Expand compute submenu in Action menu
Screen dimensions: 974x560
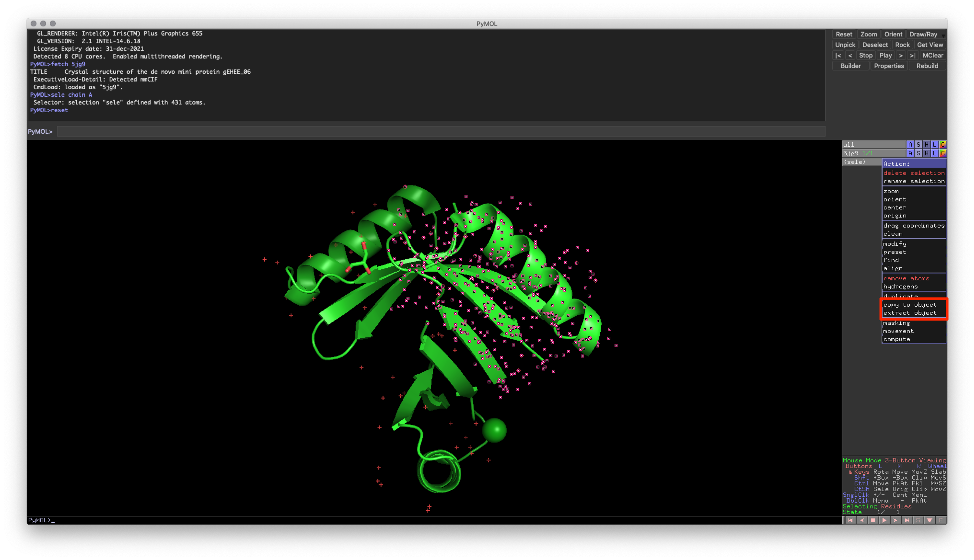pos(914,339)
